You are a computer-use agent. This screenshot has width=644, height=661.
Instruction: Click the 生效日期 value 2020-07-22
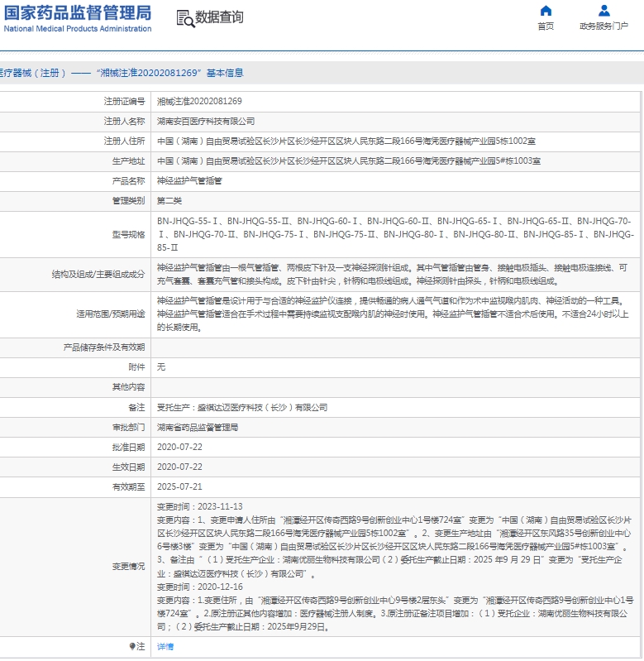[179, 467]
